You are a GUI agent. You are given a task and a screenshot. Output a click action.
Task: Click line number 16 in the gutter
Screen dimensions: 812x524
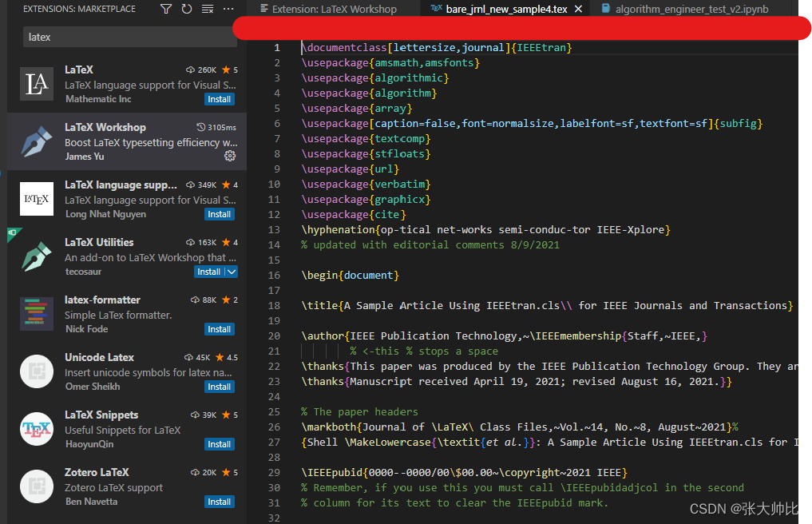pos(274,276)
